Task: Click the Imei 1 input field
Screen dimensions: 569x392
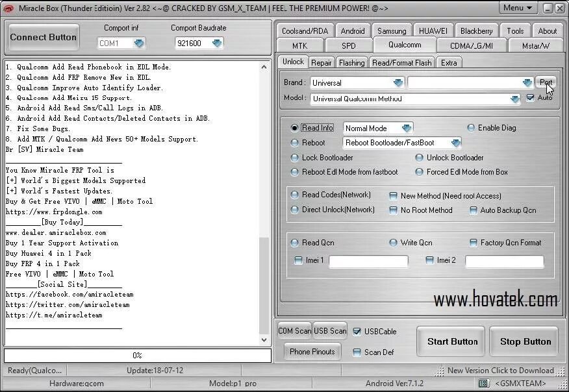Action: tap(368, 262)
